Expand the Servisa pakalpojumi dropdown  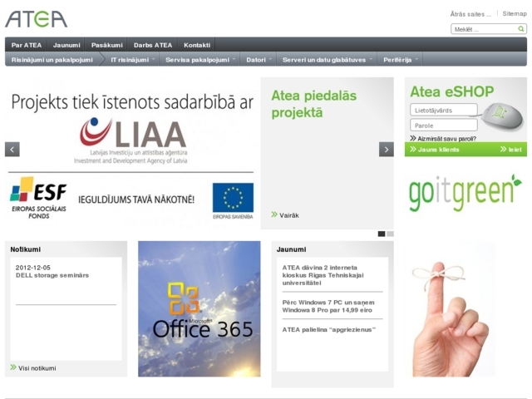pyautogui.click(x=199, y=60)
